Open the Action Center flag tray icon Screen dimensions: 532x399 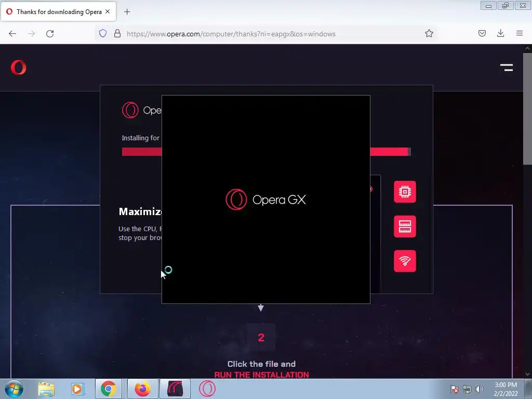[x=455, y=389]
